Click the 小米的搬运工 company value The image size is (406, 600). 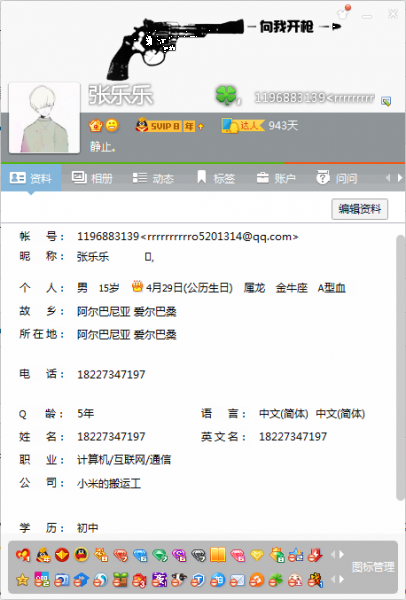point(109,483)
